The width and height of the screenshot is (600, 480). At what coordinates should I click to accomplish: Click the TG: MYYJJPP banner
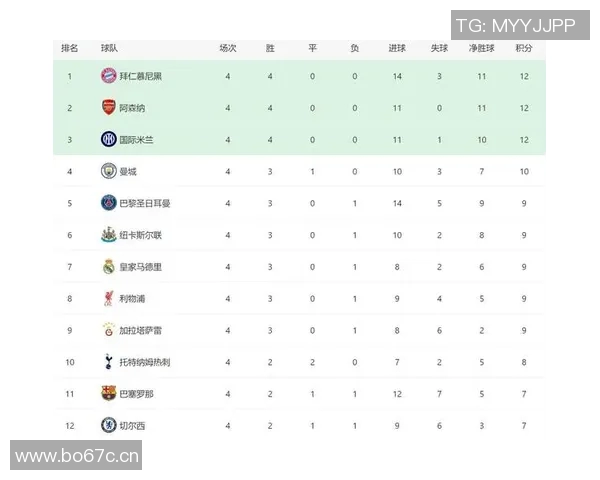click(516, 27)
